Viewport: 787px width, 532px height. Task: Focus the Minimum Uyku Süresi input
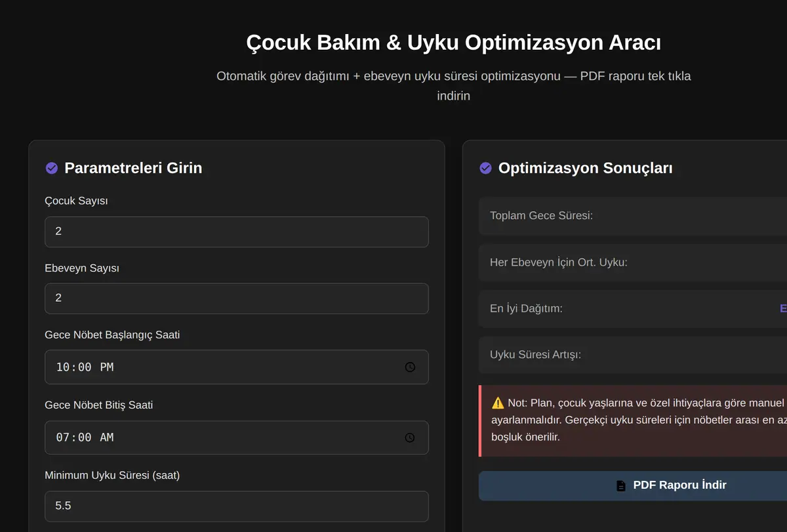(237, 506)
